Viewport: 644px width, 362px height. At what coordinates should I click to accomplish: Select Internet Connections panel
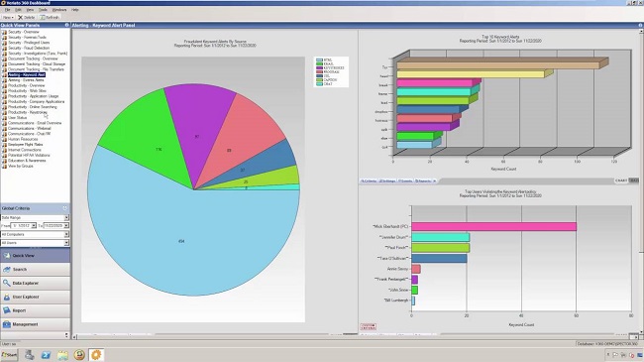tap(25, 150)
